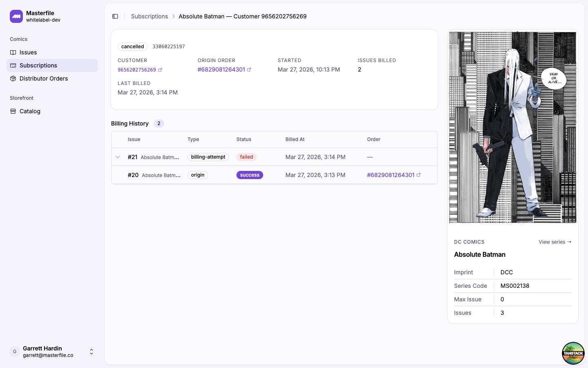Image resolution: width=588 pixels, height=368 pixels.
Task: Click the Absolute Batman cover image
Action: coord(513,128)
